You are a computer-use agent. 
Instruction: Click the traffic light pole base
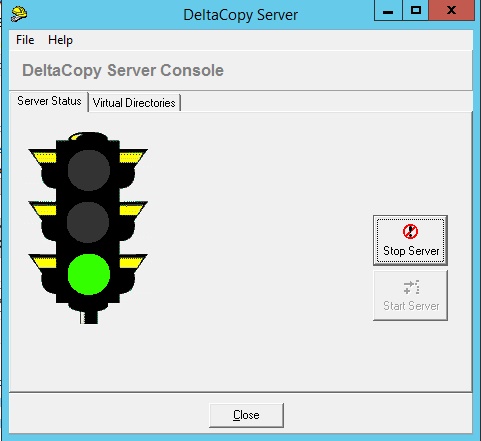coord(89,317)
